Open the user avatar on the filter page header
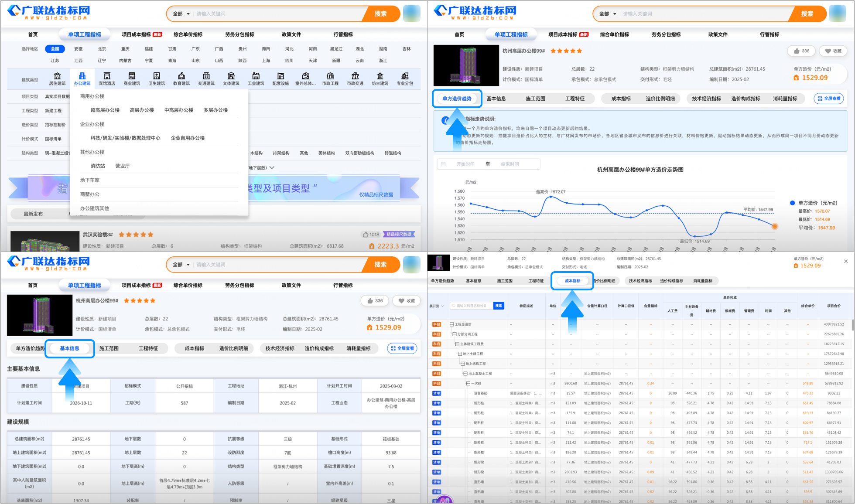 click(x=412, y=14)
